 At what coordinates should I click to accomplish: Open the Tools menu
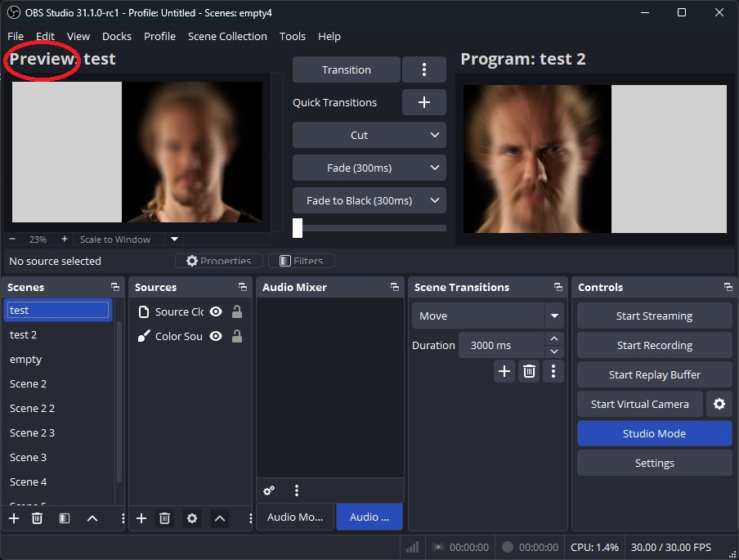293,36
